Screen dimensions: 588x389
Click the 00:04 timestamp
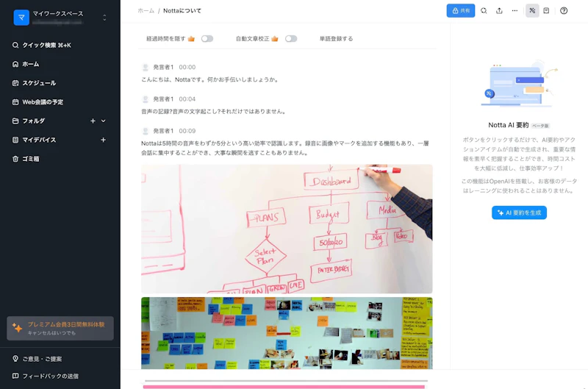[187, 99]
